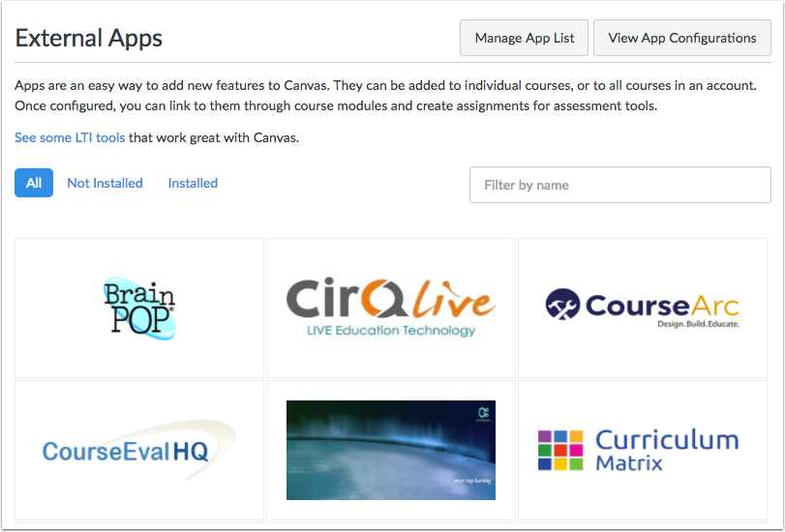Select the All filter tab
The image size is (785, 532).
[x=34, y=183]
